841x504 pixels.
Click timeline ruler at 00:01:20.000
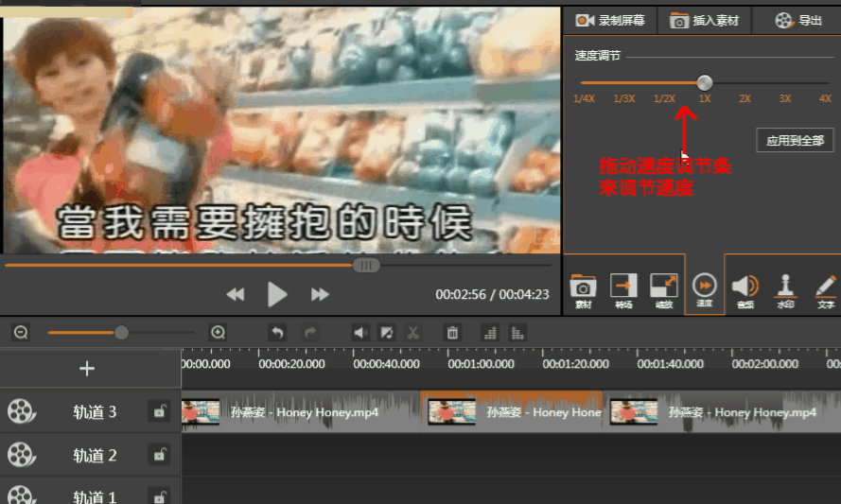pos(575,363)
